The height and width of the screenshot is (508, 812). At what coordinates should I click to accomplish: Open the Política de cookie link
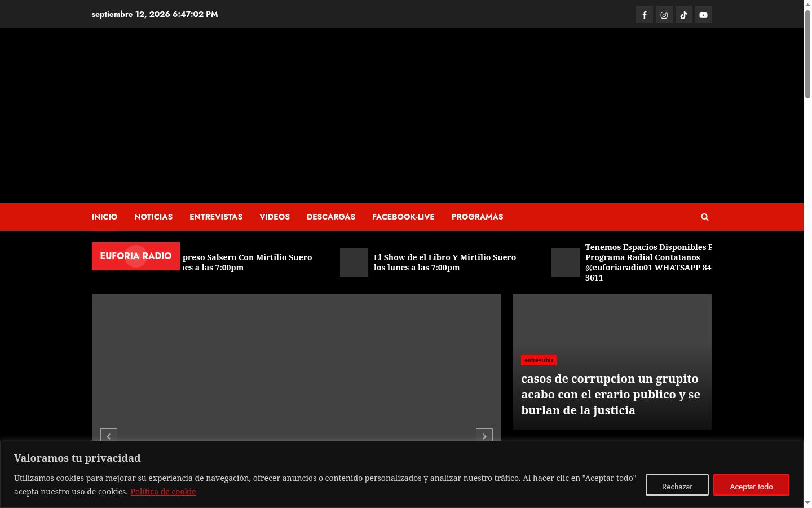164,492
